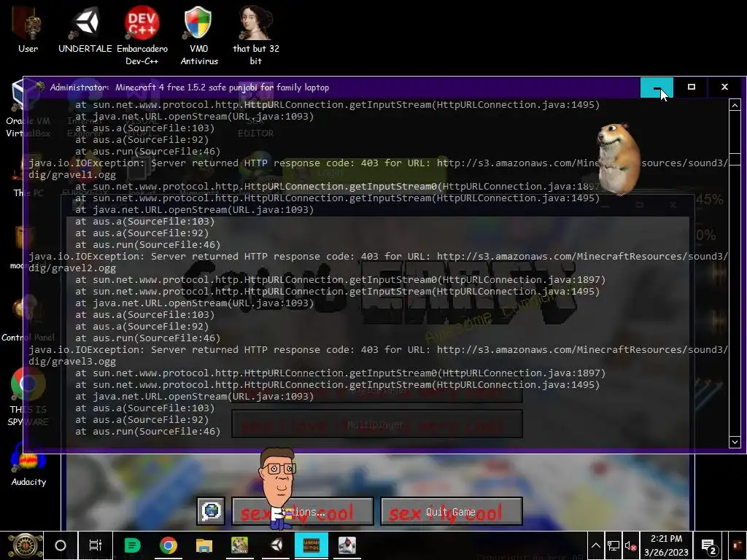Open Google Chrome from taskbar

(169, 545)
